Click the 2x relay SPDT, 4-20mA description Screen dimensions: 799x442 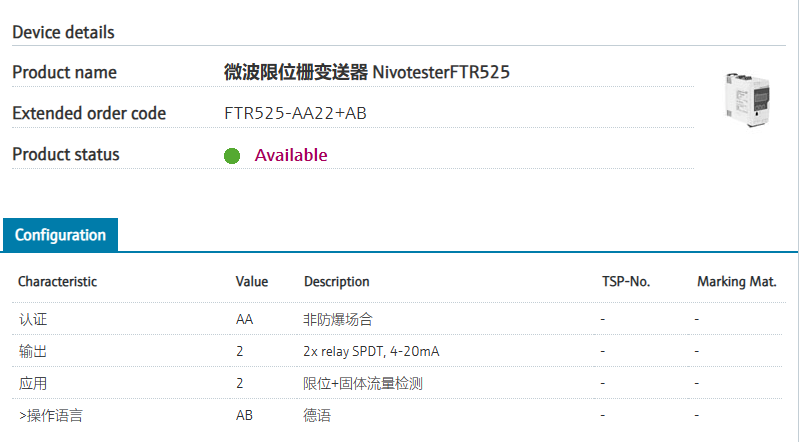tap(369, 352)
